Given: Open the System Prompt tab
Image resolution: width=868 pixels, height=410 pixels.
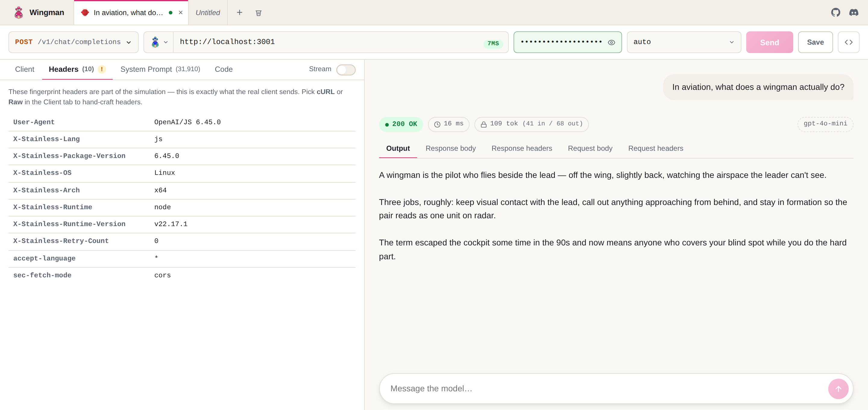Looking at the screenshot, I should coord(160,69).
